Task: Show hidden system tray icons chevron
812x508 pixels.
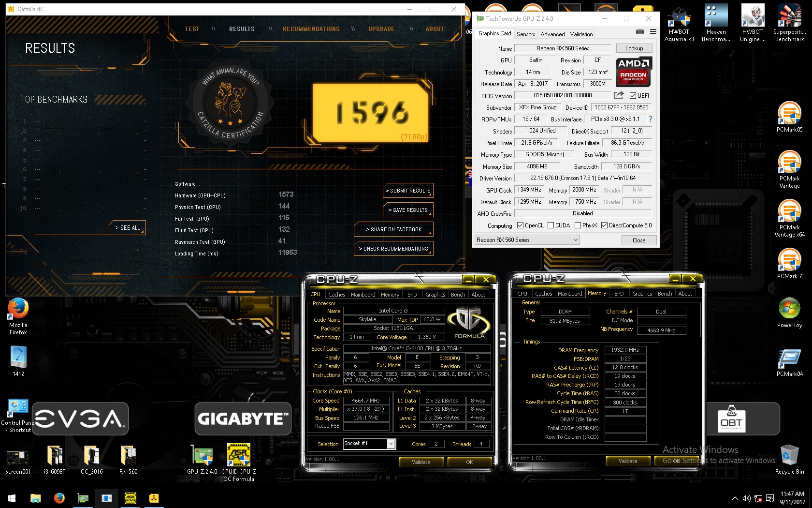Action: pos(735,498)
